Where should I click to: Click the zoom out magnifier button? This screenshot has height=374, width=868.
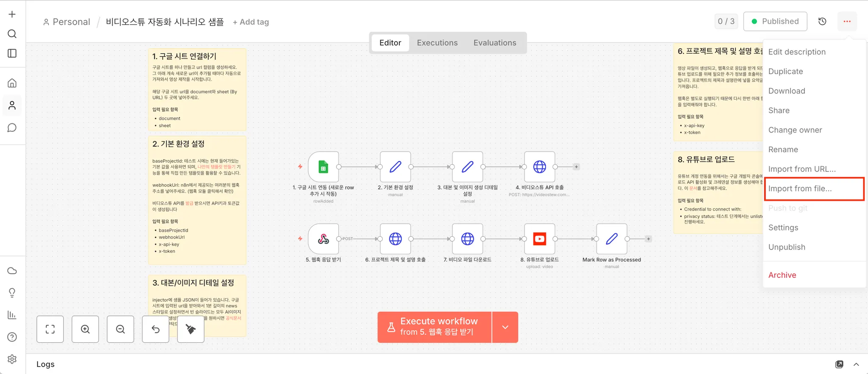[120, 329]
